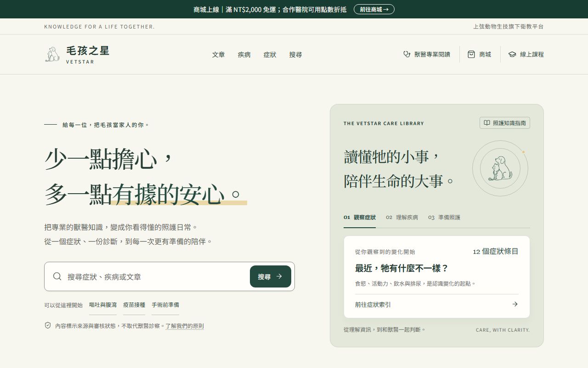Viewport: 588px width, 368px height.
Task: Click the THE VETSTAR CARE LIBRARY label
Action: pyautogui.click(x=384, y=123)
